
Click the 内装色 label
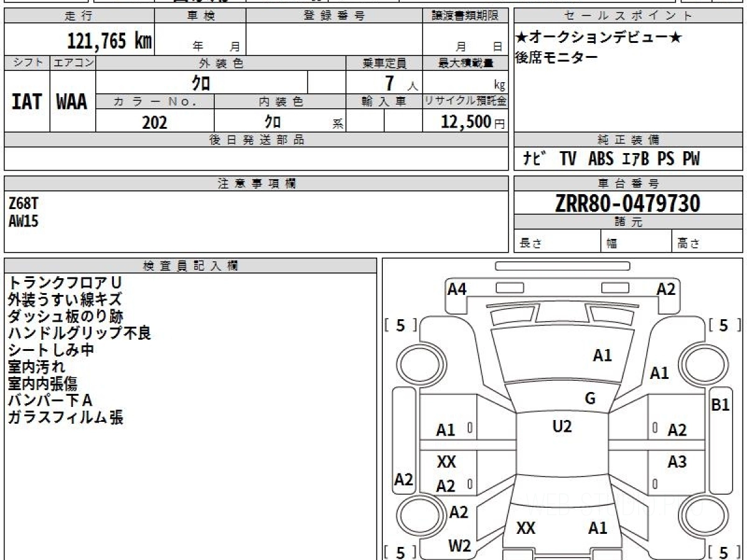[280, 101]
